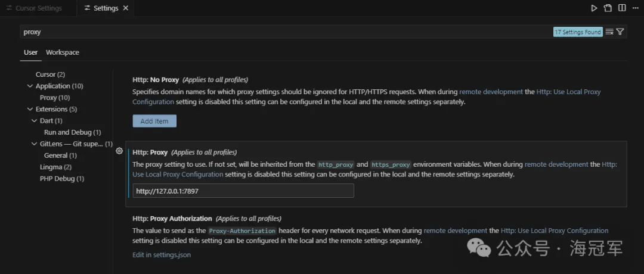Collapse the Extensions tree section
The width and height of the screenshot is (644, 274).
[x=30, y=110]
